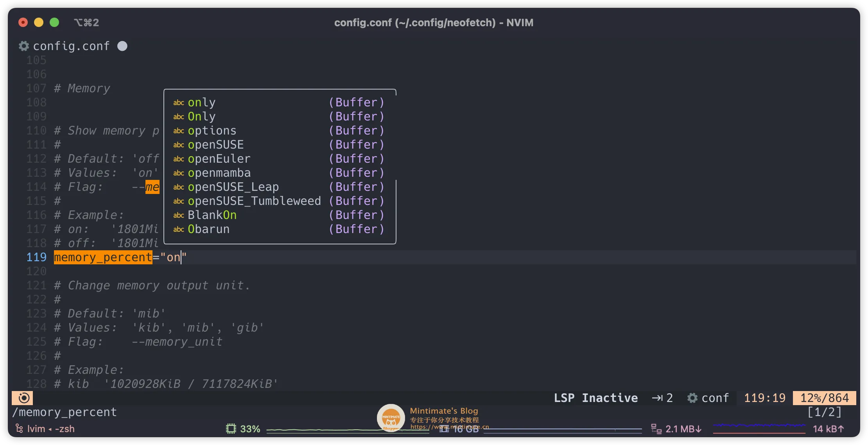Click the 'conf' filetype label

[x=715, y=398]
